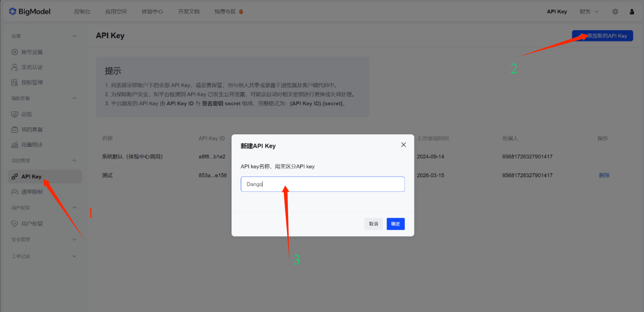
Task: Close the 新建API Key dialog
Action: (403, 145)
